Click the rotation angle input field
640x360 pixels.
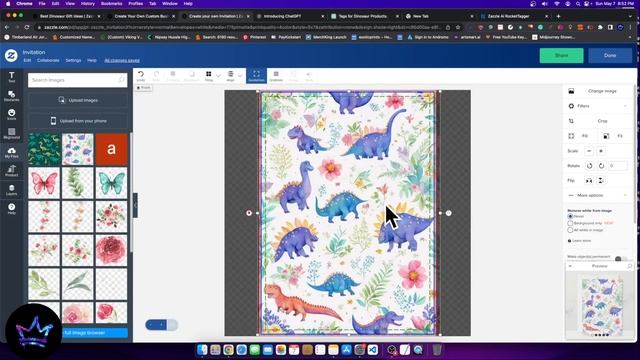(x=618, y=166)
